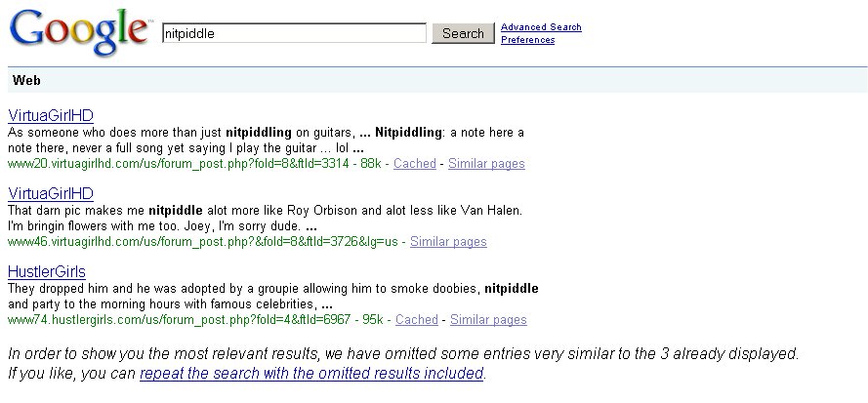This screenshot has height=403, width=868.
Task: Click the Google logo
Action: [78, 33]
